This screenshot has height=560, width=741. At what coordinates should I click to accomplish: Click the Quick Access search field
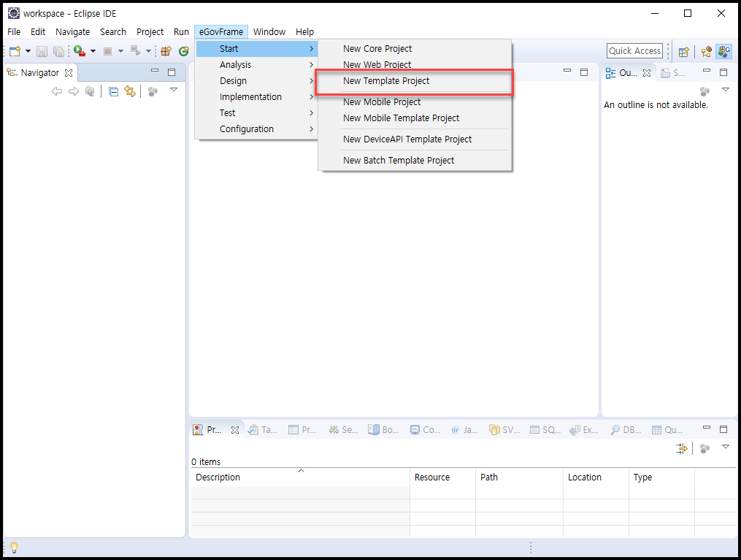[x=634, y=50]
